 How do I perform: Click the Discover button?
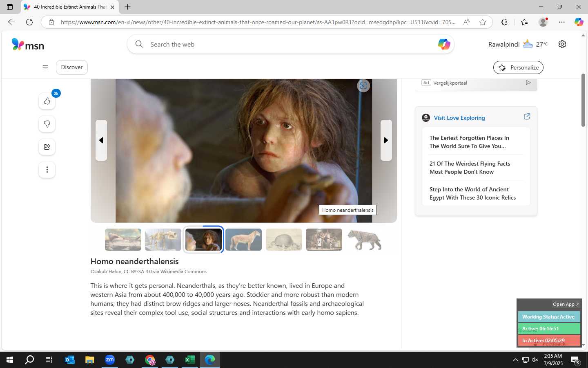pyautogui.click(x=72, y=67)
